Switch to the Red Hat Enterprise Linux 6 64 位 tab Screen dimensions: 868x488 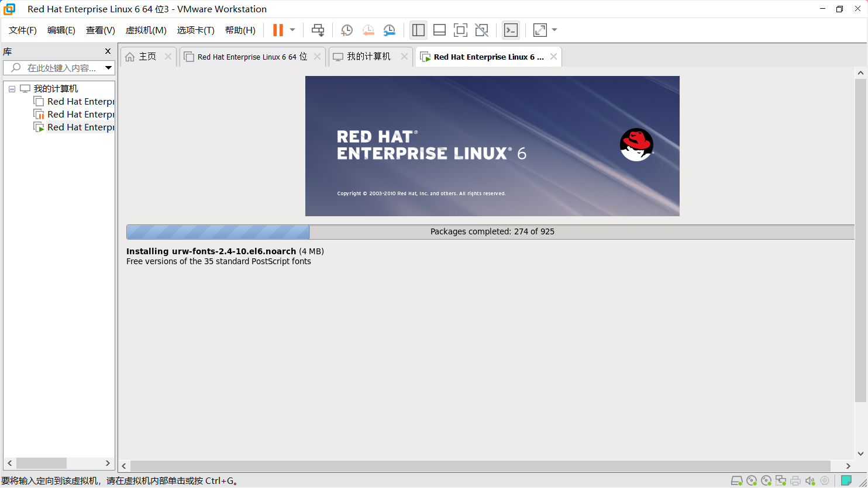(252, 57)
